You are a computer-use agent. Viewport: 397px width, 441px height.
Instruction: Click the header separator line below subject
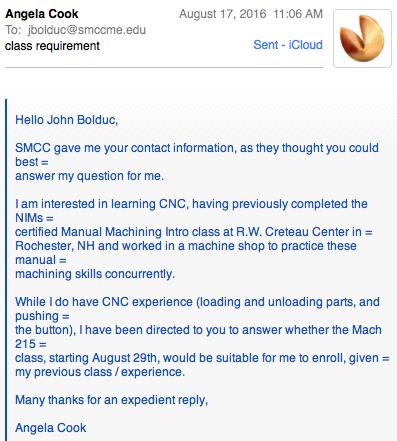[164, 67]
